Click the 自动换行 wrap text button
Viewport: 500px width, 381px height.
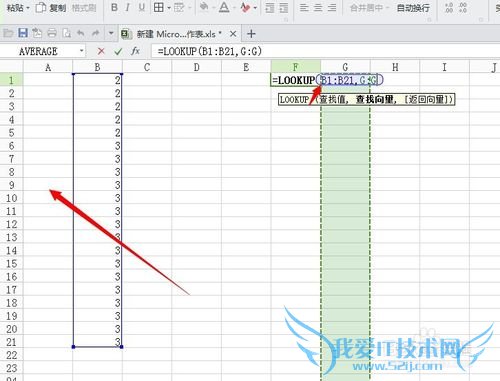[413, 8]
